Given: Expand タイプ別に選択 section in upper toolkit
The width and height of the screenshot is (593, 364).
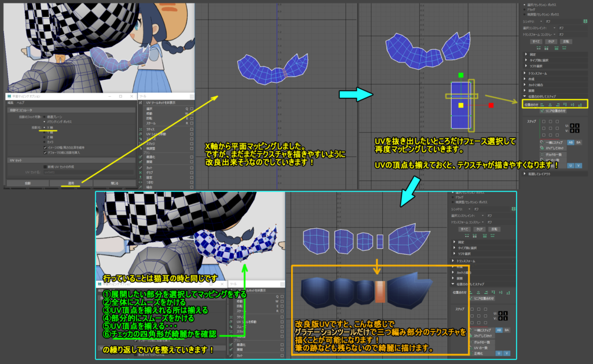Looking at the screenshot, I should point(526,60).
